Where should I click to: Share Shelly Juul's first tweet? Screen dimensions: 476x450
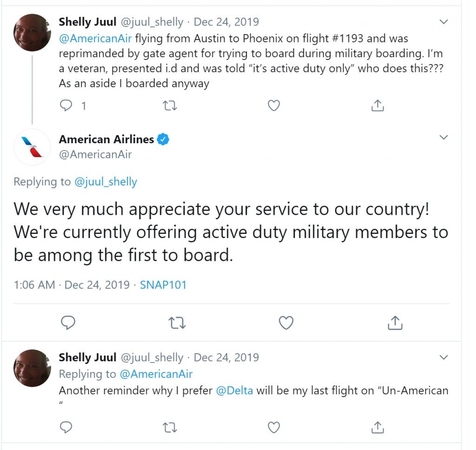pos(377,106)
